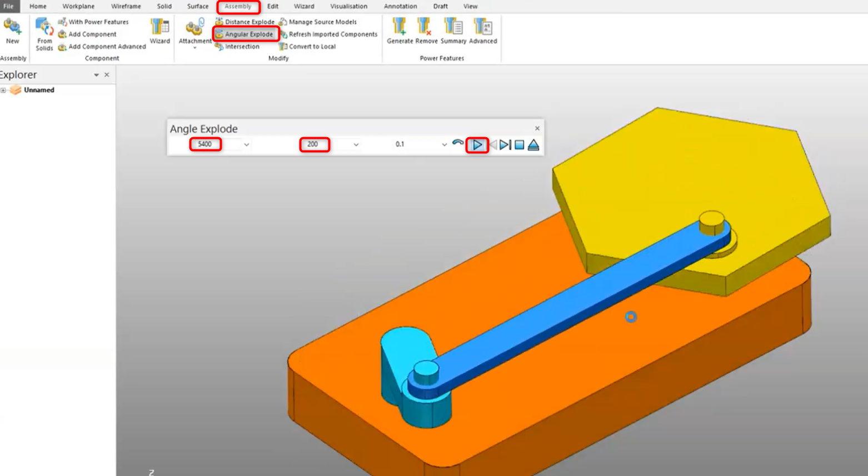Click Convert to Local
This screenshot has width=868, height=476.
click(x=310, y=47)
